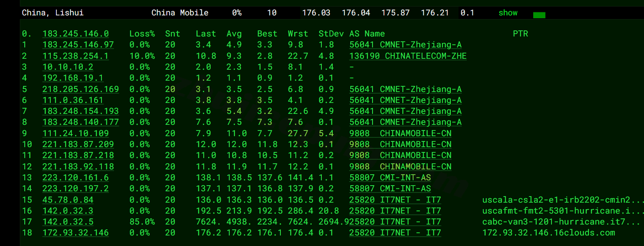Open IP link 111.0.36.161
Screen dimensions: 644x246
click(73, 101)
